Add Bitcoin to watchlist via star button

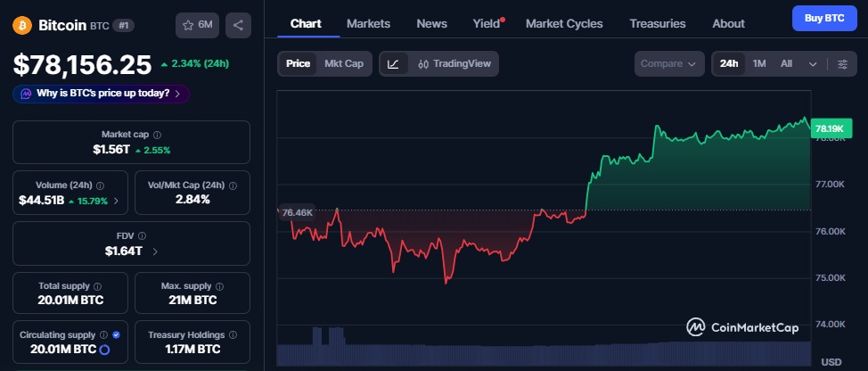197,25
